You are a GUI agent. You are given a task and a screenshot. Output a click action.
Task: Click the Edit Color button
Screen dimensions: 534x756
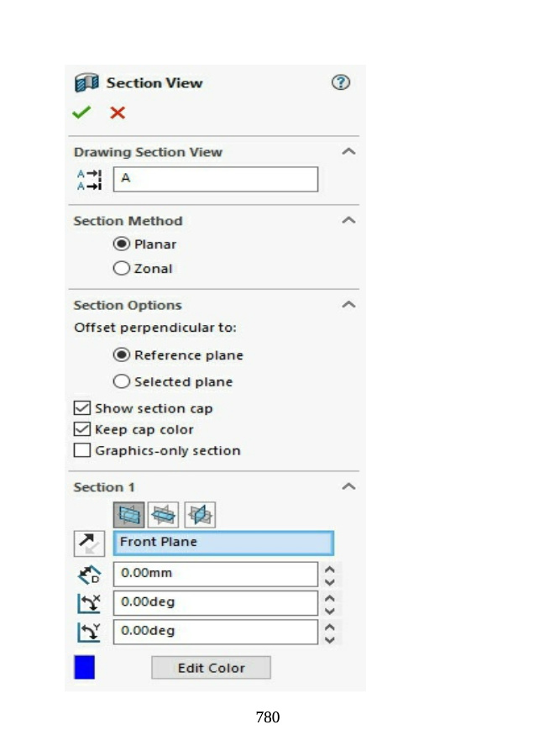(x=211, y=668)
